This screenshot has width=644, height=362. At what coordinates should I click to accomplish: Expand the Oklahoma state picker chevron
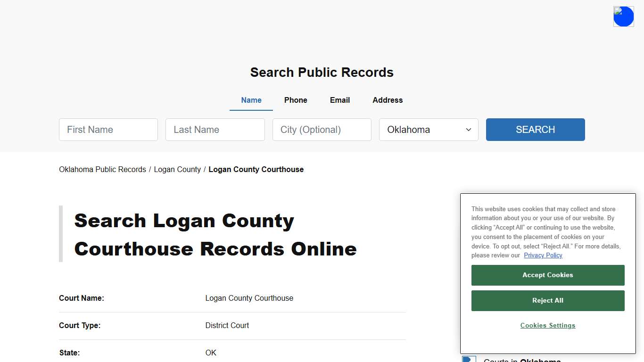coord(468,130)
